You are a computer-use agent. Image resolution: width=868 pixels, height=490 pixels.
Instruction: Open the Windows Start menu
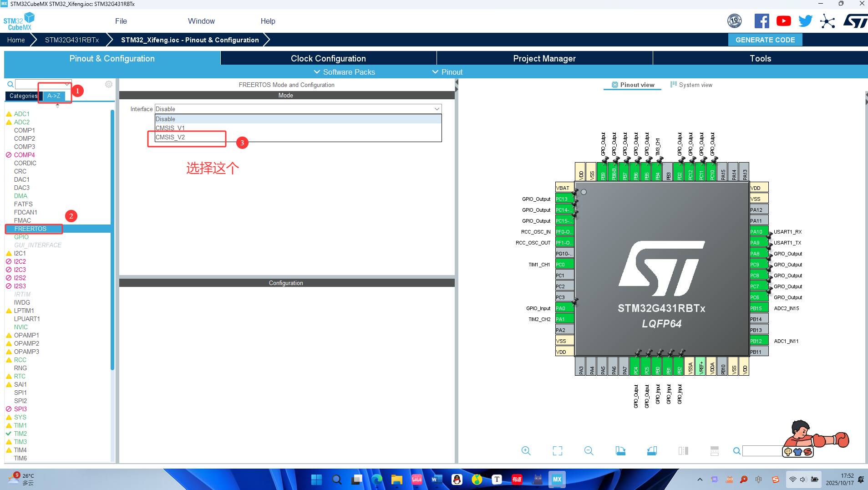[x=316, y=480]
